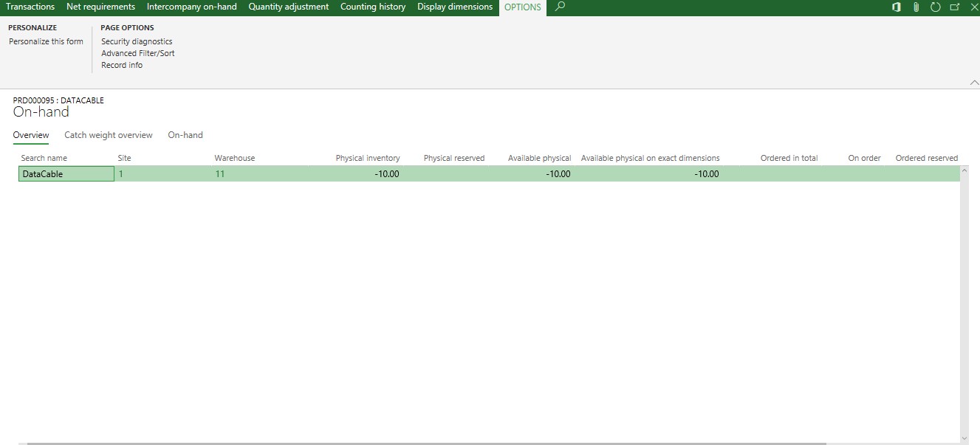Open Counting history
The width and height of the screenshot is (980, 445).
click(x=373, y=7)
